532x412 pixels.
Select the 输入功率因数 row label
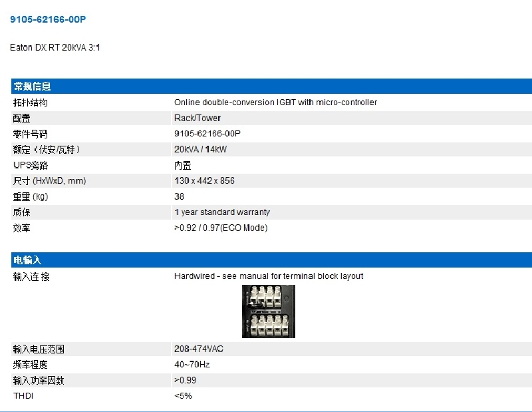(x=39, y=381)
